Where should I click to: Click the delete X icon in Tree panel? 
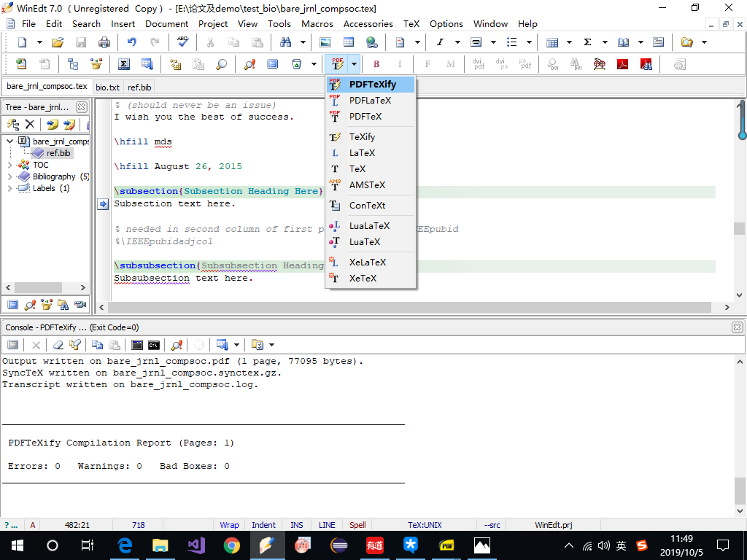coord(29,124)
